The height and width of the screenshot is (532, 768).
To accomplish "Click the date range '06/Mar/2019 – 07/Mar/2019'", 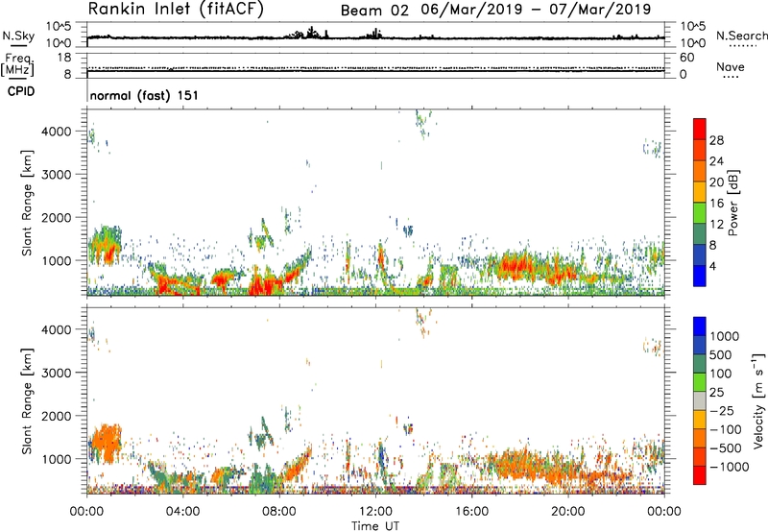I will [536, 10].
